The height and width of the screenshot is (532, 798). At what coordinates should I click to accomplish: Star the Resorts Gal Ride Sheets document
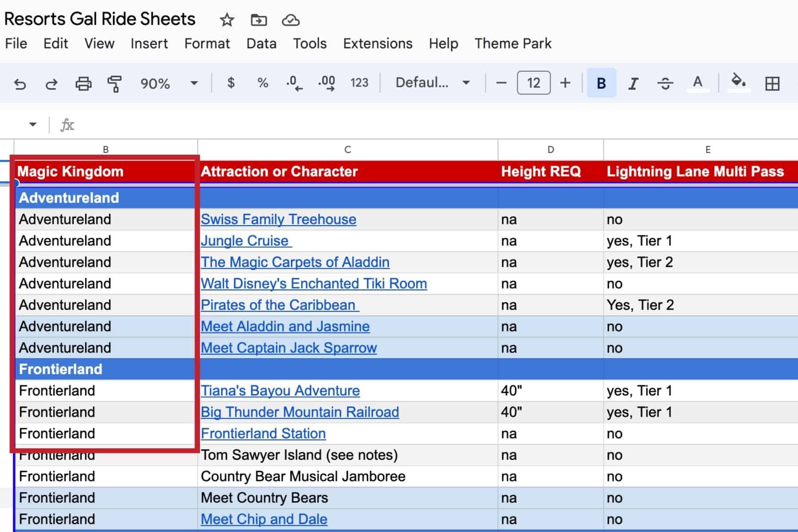[227, 20]
